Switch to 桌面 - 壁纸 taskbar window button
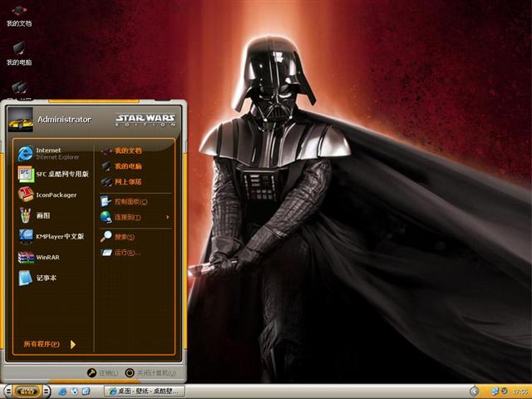Viewport: 532px width, 399px height. [145, 392]
